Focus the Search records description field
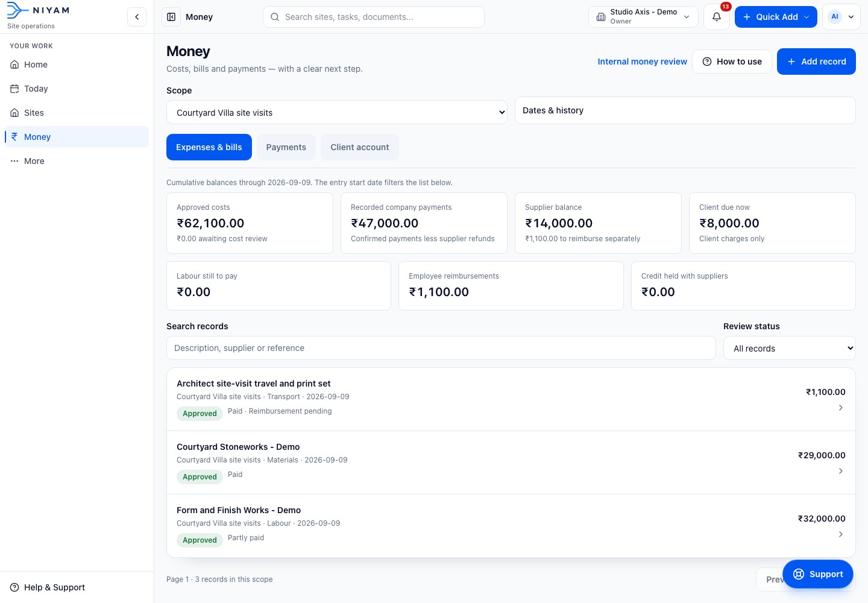868x603 pixels. pos(441,348)
